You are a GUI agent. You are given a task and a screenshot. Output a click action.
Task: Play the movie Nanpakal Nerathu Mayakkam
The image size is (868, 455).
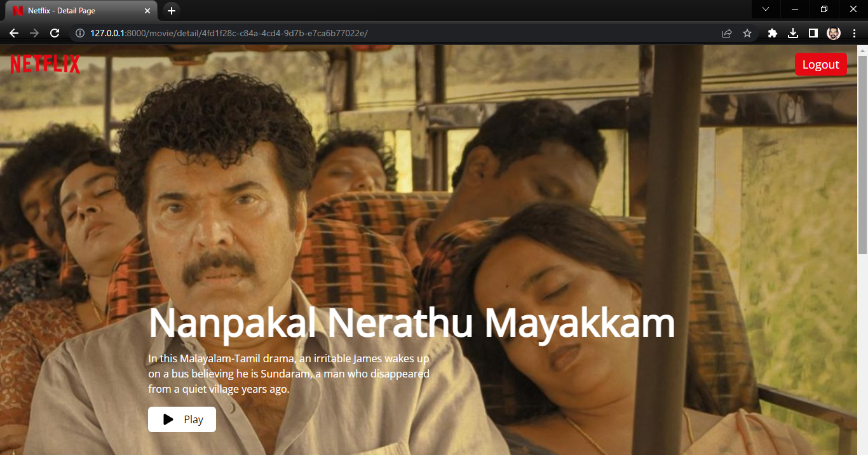(182, 419)
